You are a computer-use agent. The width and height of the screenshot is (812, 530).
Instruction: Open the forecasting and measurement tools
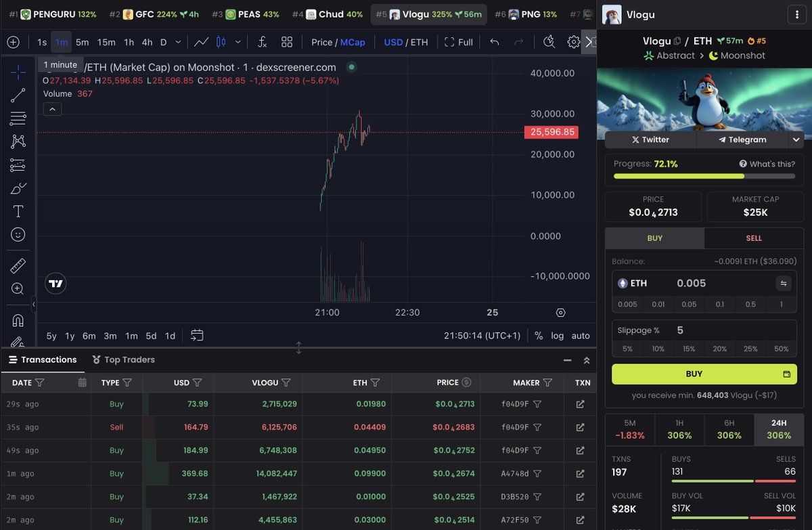(x=18, y=165)
